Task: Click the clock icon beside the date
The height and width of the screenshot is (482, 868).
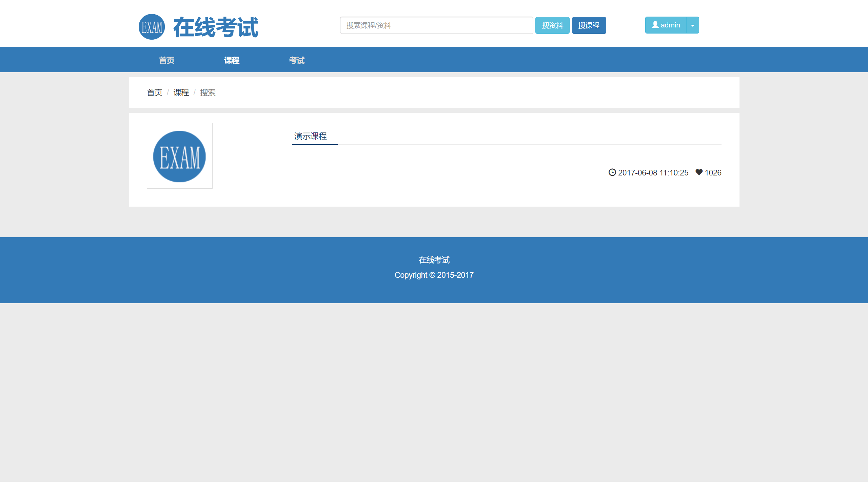Action: pos(612,172)
